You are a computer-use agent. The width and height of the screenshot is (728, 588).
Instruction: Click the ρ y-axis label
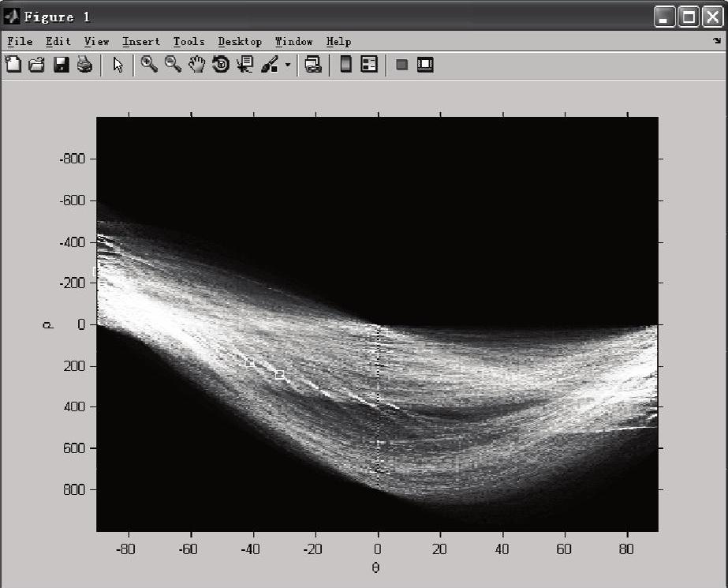pyautogui.click(x=48, y=324)
